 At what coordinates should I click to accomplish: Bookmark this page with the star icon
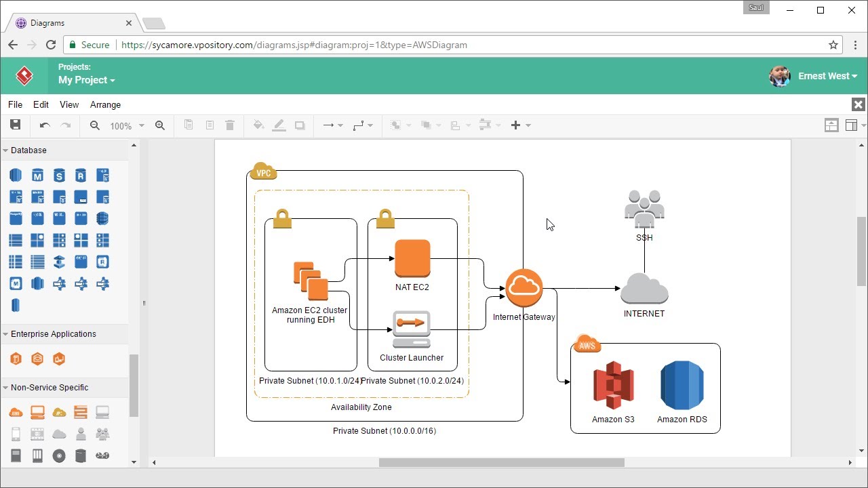833,45
